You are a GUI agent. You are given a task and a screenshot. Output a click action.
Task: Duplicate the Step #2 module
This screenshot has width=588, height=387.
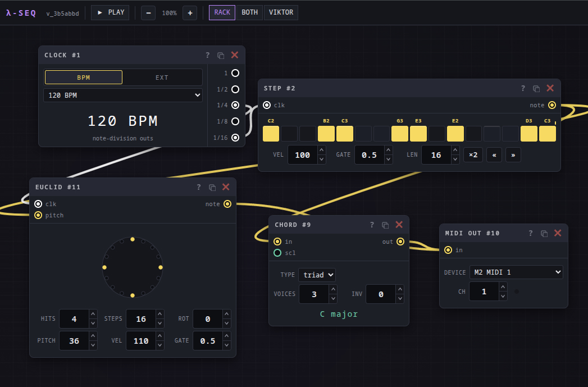[x=536, y=89]
